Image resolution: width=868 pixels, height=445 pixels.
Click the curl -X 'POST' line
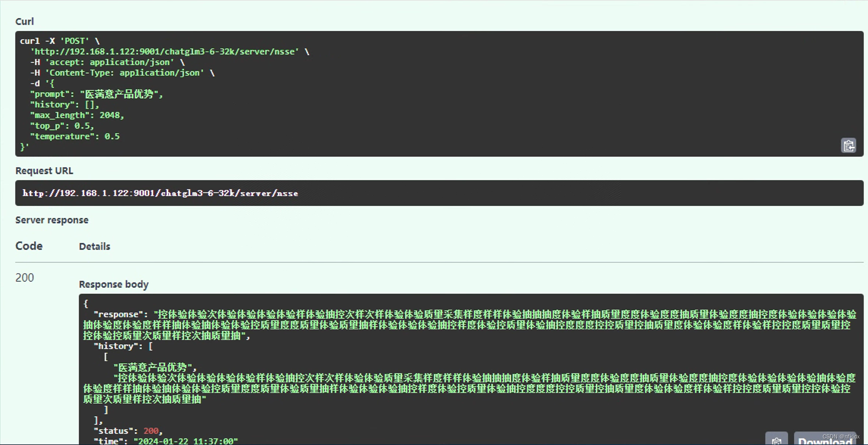(60, 41)
